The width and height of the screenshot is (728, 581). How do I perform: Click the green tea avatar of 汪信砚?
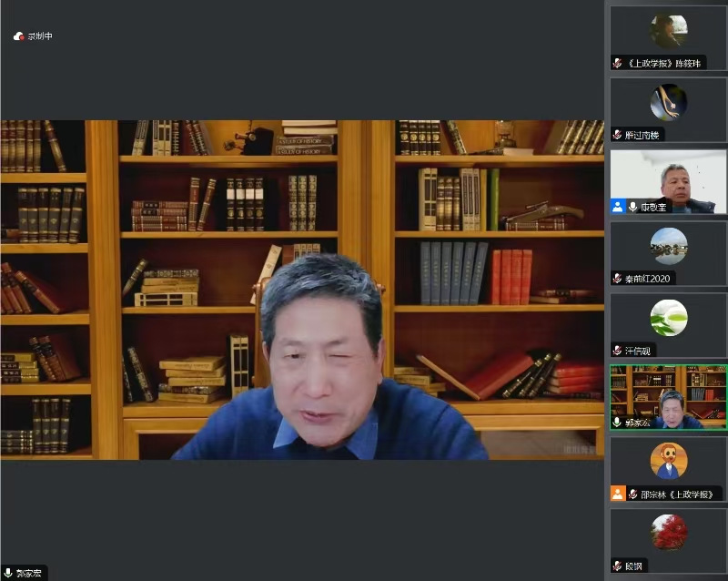pyautogui.click(x=668, y=318)
